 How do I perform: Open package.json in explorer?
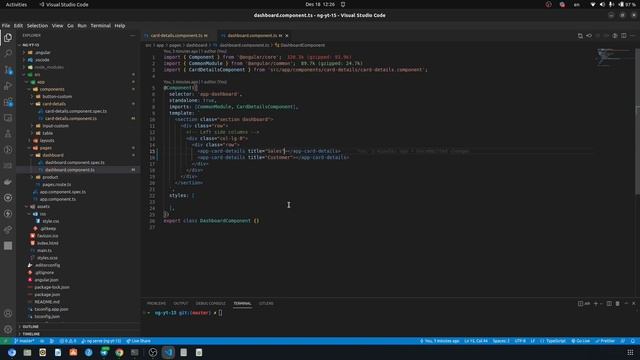(x=47, y=295)
